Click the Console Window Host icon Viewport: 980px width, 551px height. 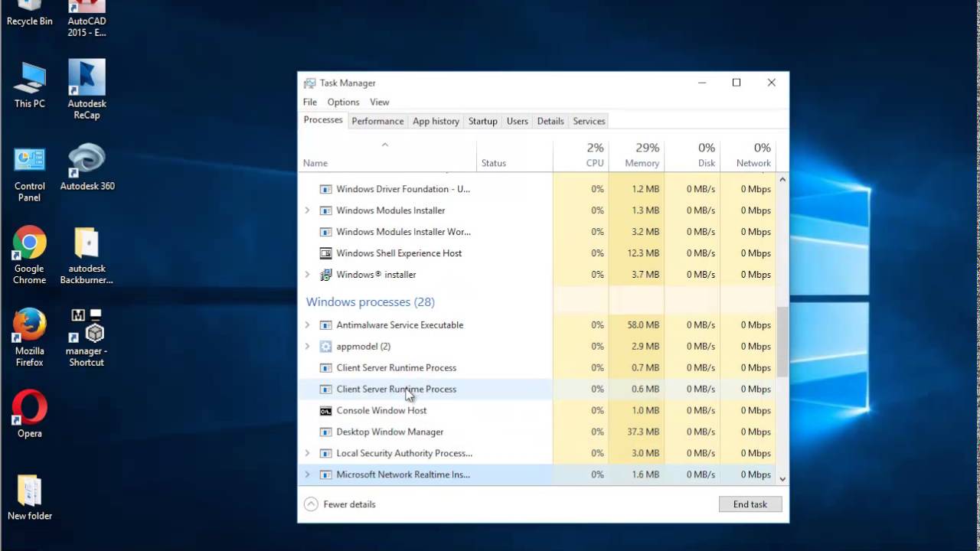point(325,411)
